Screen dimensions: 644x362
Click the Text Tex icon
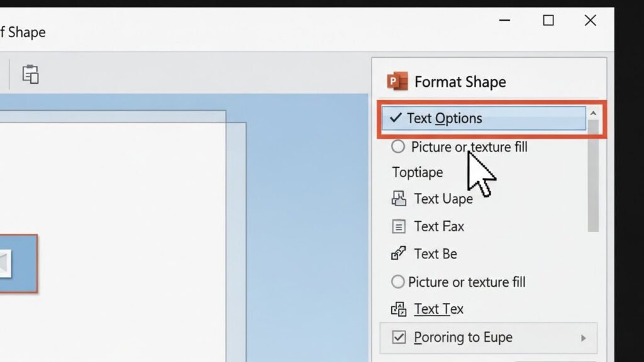[399, 309]
